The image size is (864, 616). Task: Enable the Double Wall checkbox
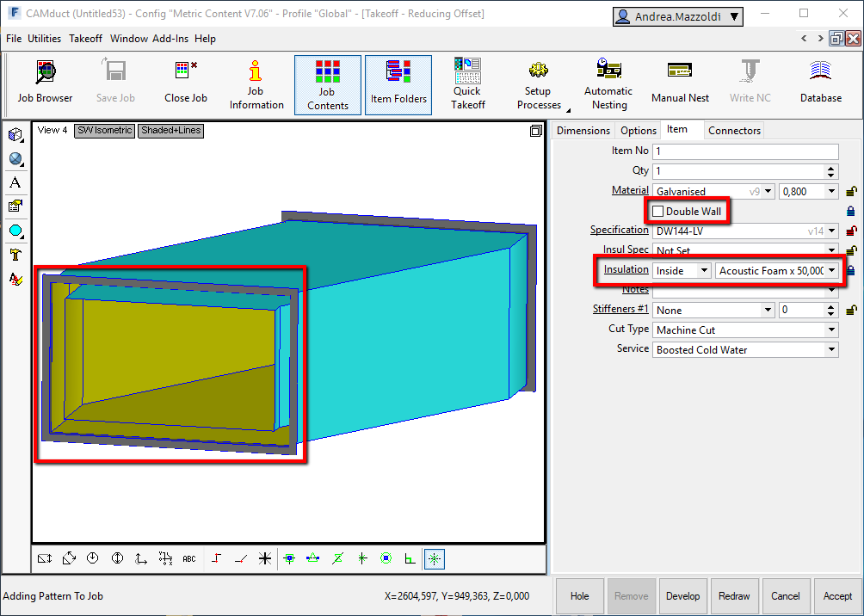(x=658, y=211)
